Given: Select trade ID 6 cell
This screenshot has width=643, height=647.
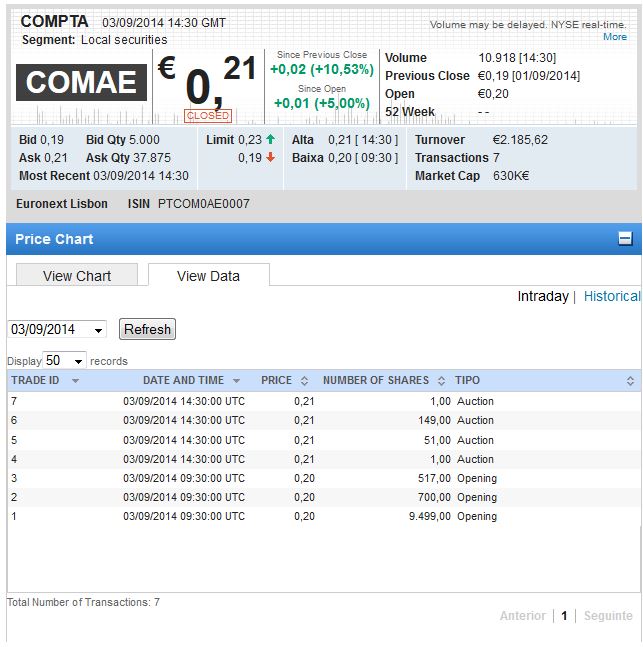Looking at the screenshot, I should pyautogui.click(x=14, y=420).
